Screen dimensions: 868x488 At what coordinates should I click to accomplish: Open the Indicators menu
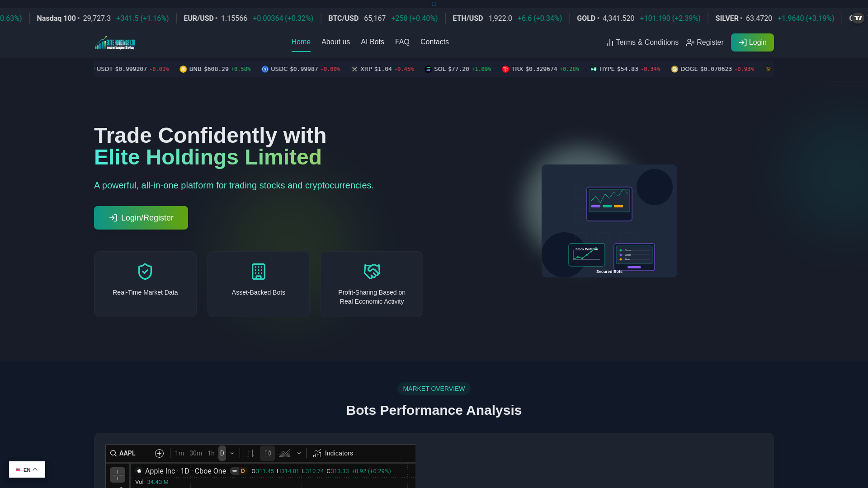point(333,453)
